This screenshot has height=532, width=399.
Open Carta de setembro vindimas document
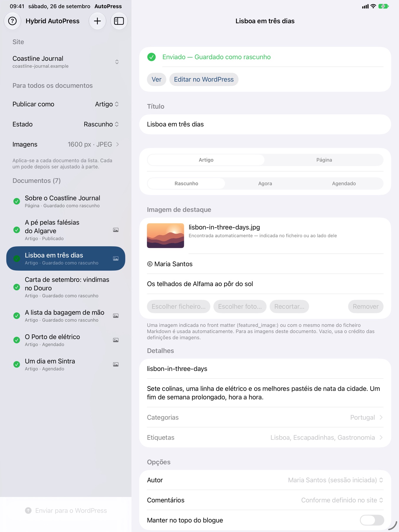pos(66,287)
